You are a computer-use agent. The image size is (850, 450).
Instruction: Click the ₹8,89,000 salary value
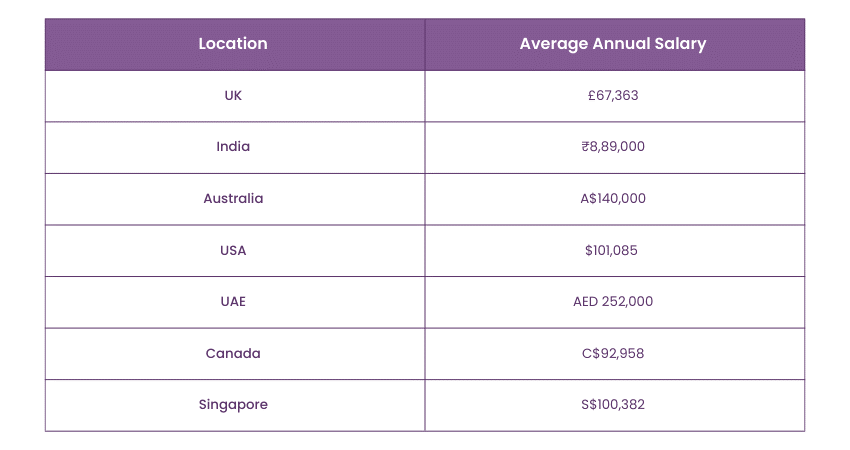(613, 147)
